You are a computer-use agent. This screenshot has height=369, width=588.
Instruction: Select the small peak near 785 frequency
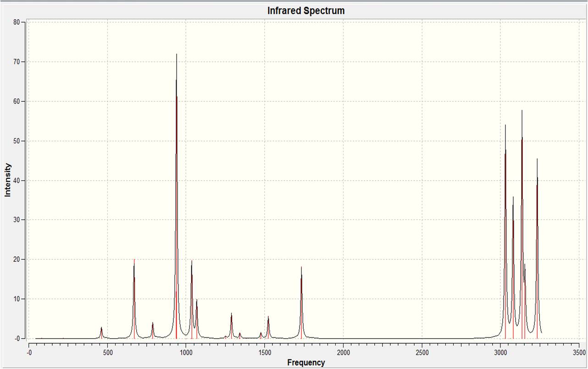click(153, 330)
